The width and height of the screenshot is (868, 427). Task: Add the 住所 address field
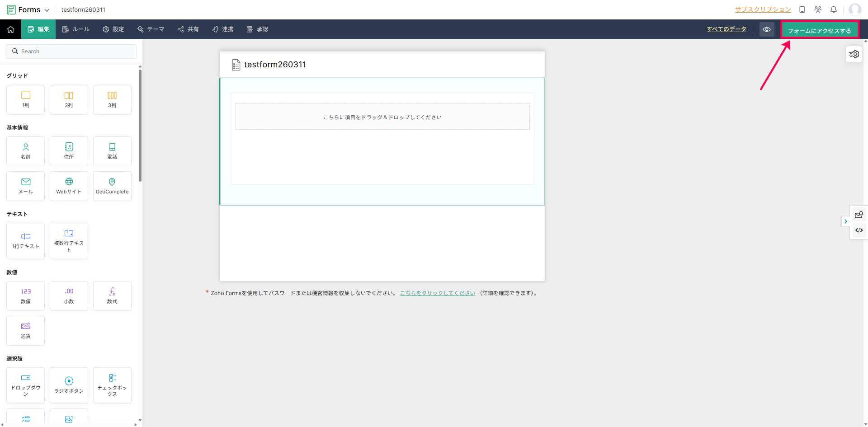[x=69, y=151]
